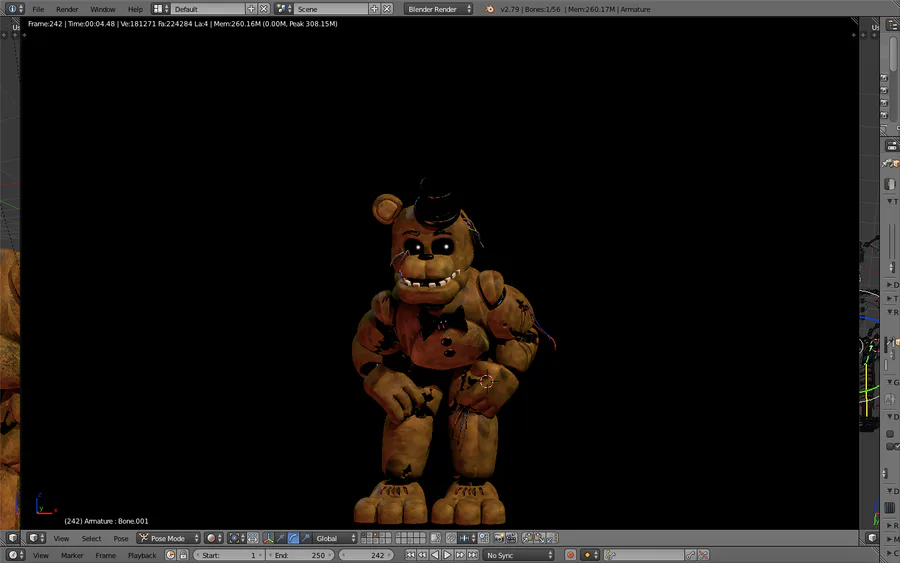This screenshot has width=900, height=563.
Task: Open the Playback menu
Action: click(142, 555)
